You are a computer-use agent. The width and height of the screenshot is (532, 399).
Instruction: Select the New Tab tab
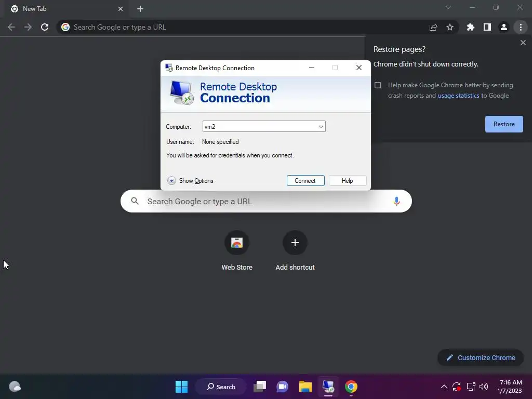point(66,9)
